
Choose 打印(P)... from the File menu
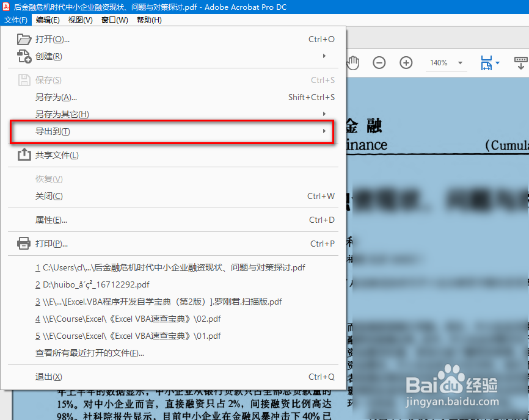(173, 244)
